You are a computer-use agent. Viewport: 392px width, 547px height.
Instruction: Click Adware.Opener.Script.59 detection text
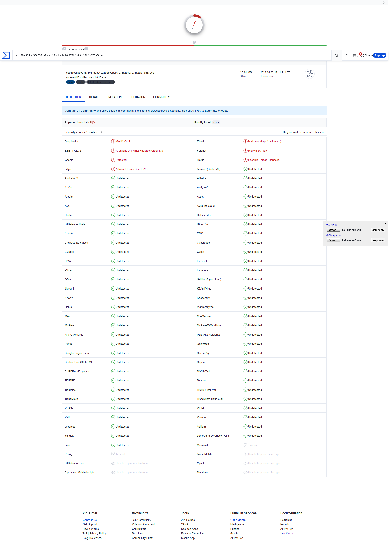coord(130,169)
